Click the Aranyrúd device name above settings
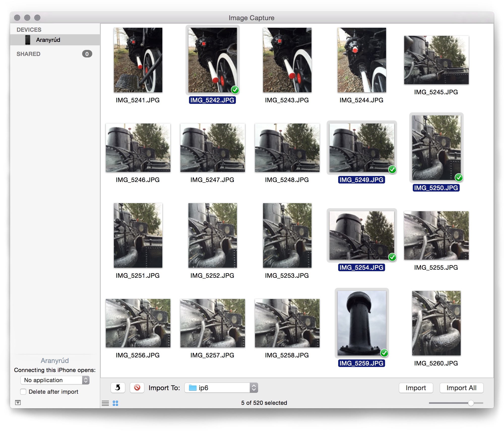The image size is (504, 431). point(55,360)
